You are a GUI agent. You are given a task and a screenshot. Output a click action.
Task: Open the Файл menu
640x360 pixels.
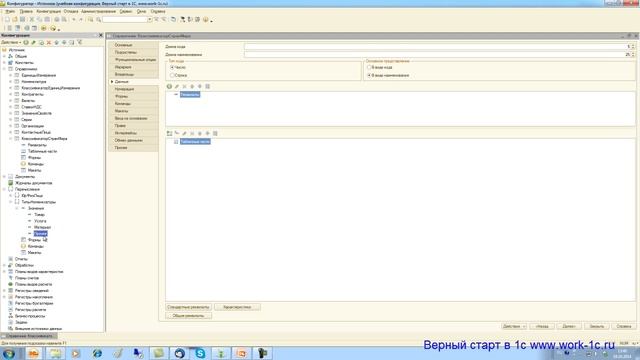click(x=10, y=11)
